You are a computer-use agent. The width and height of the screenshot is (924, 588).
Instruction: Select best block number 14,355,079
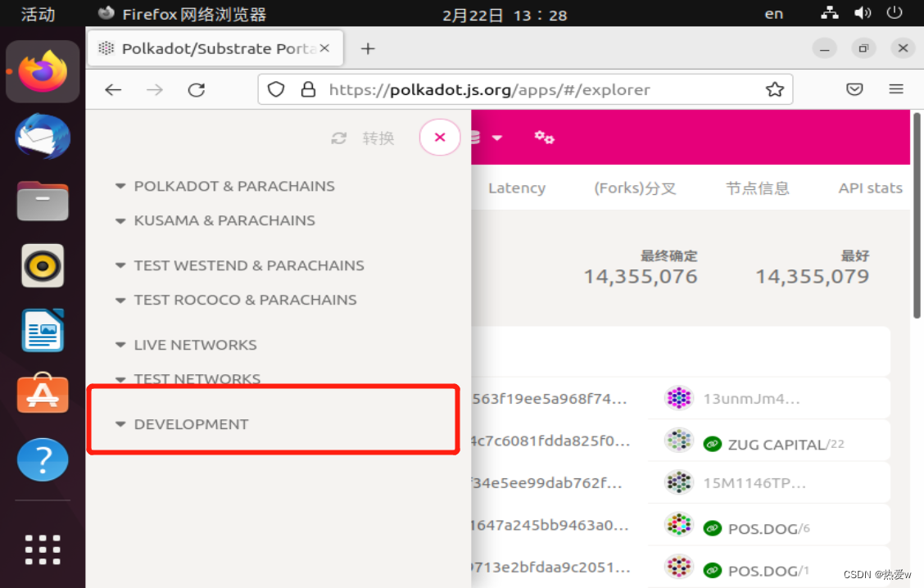tap(813, 276)
